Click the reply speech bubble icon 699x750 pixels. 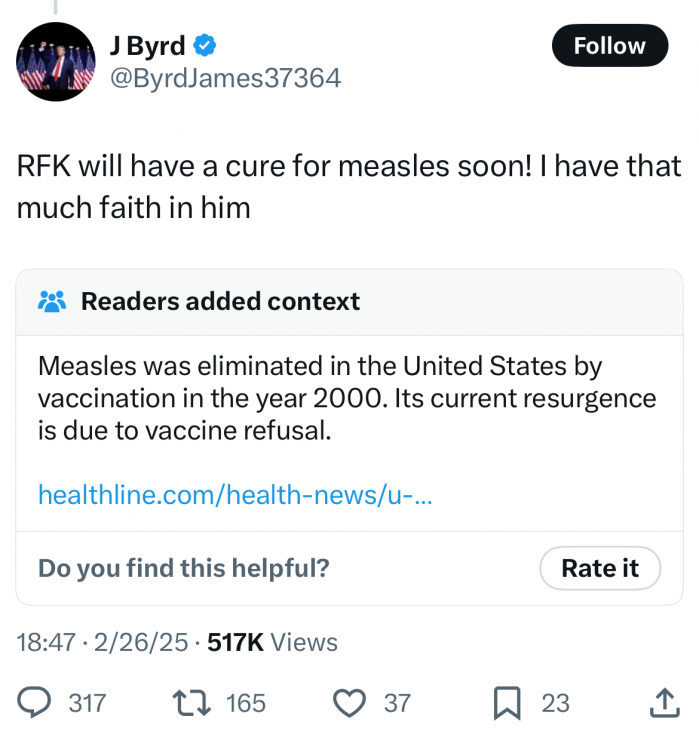36,703
